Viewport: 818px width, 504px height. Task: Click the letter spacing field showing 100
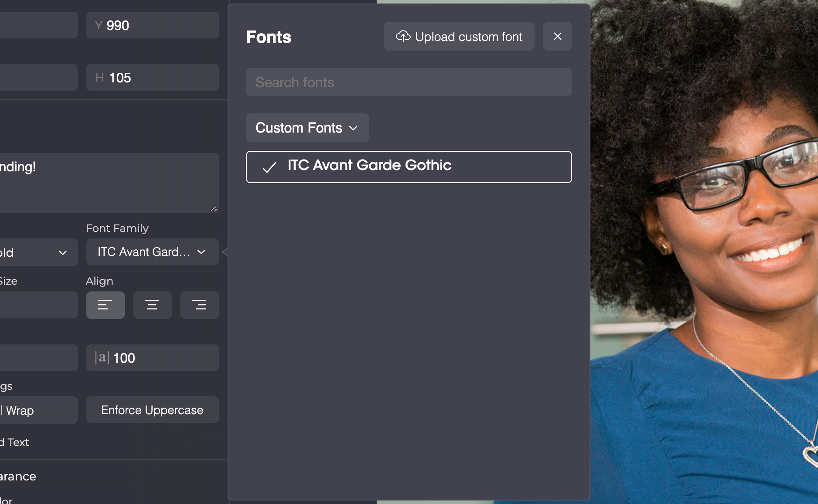click(x=152, y=358)
